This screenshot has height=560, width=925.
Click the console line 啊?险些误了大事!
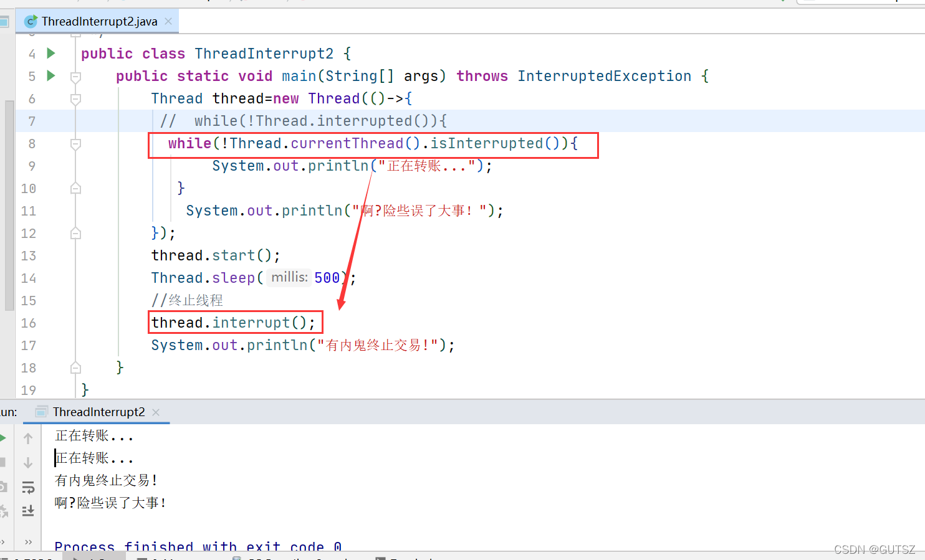pyautogui.click(x=110, y=503)
